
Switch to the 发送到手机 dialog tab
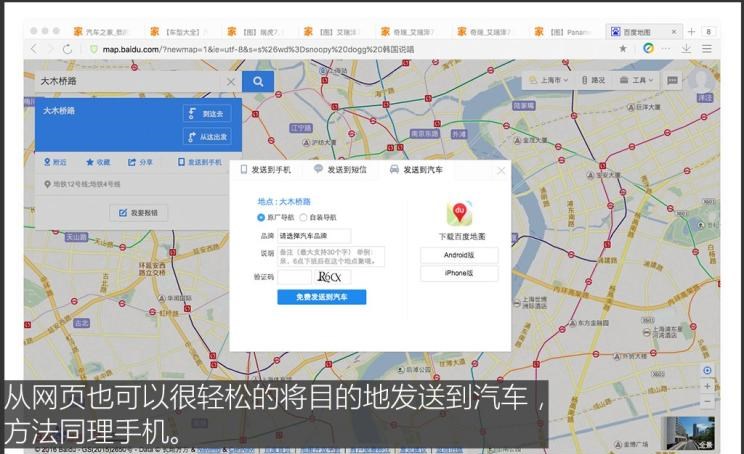[266, 169]
